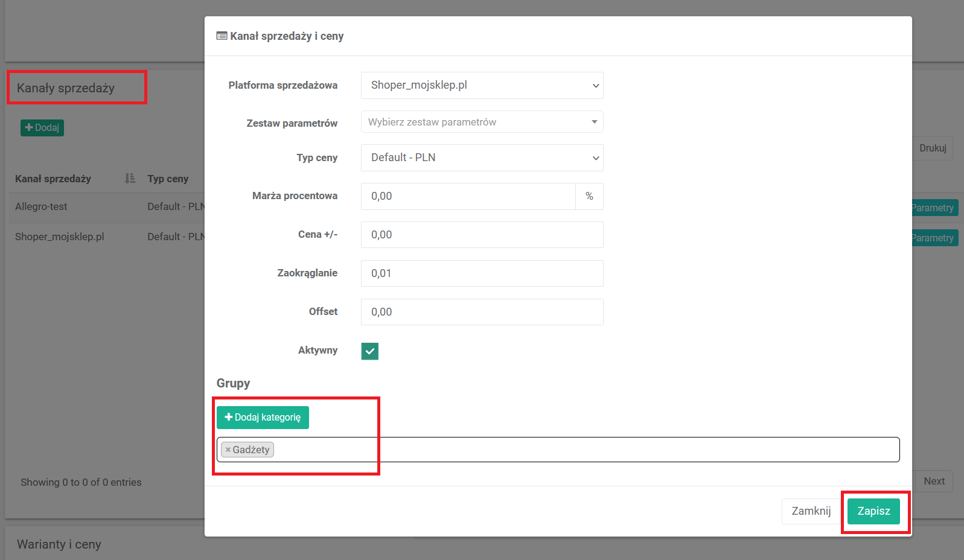Screen dimensions: 964x560
Task: Click the Zaokrąglanie input field
Action: click(482, 273)
